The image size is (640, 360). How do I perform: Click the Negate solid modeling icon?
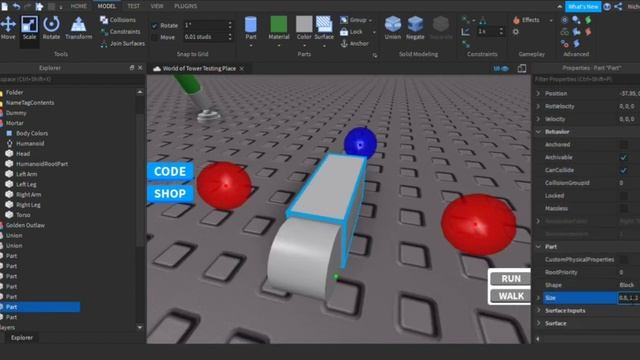pyautogui.click(x=415, y=28)
